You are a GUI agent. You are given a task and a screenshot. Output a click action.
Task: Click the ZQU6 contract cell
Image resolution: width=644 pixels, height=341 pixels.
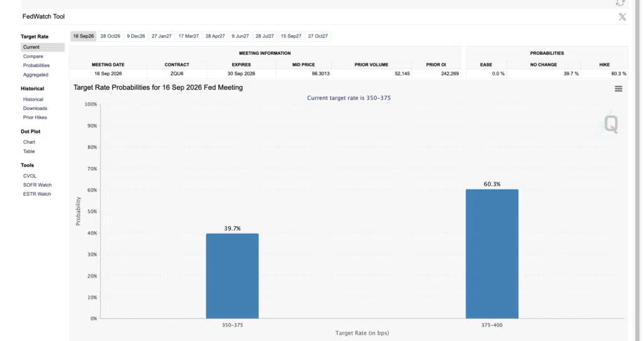[x=177, y=74]
